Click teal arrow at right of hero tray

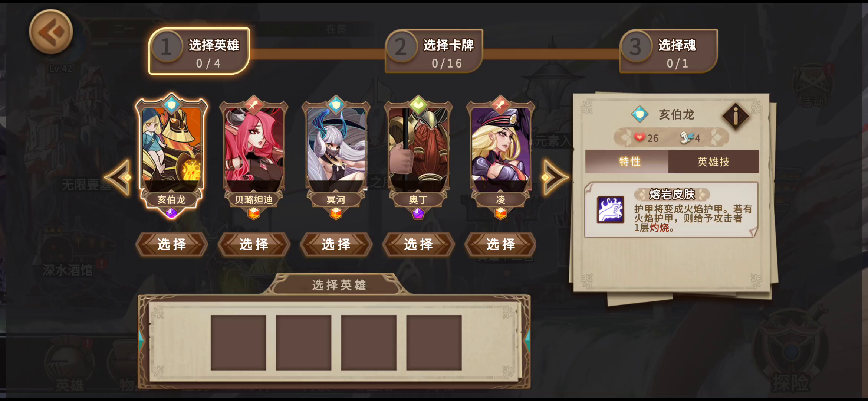[x=527, y=340]
